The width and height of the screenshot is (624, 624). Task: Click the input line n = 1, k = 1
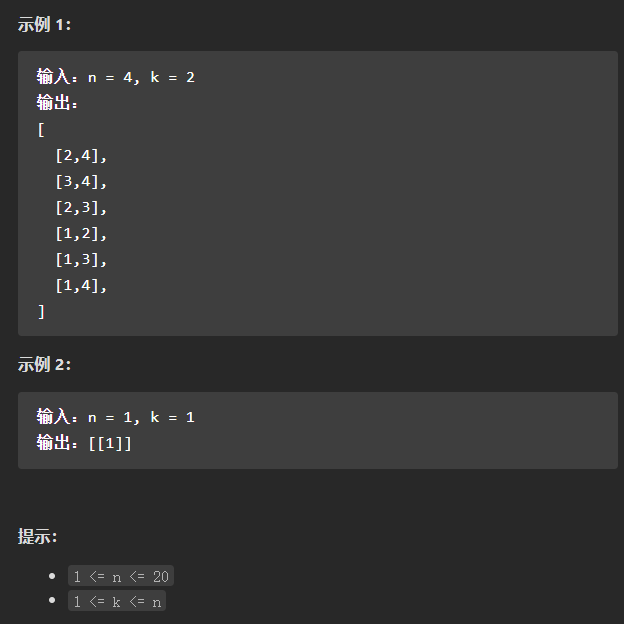115,417
